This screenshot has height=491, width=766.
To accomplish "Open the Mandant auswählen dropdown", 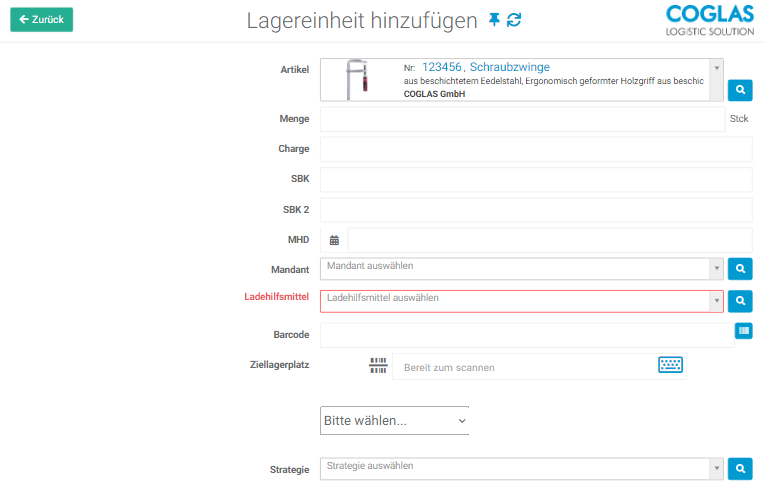I will (520, 268).
